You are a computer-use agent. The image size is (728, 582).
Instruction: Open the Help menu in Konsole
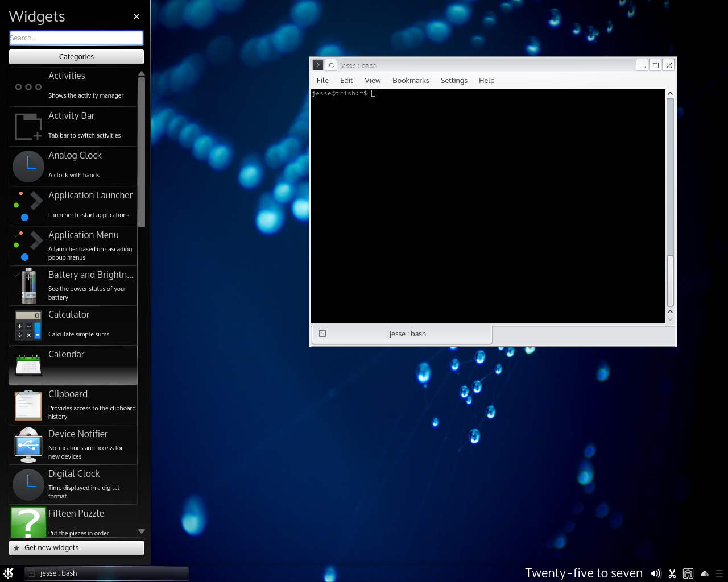[x=486, y=81]
